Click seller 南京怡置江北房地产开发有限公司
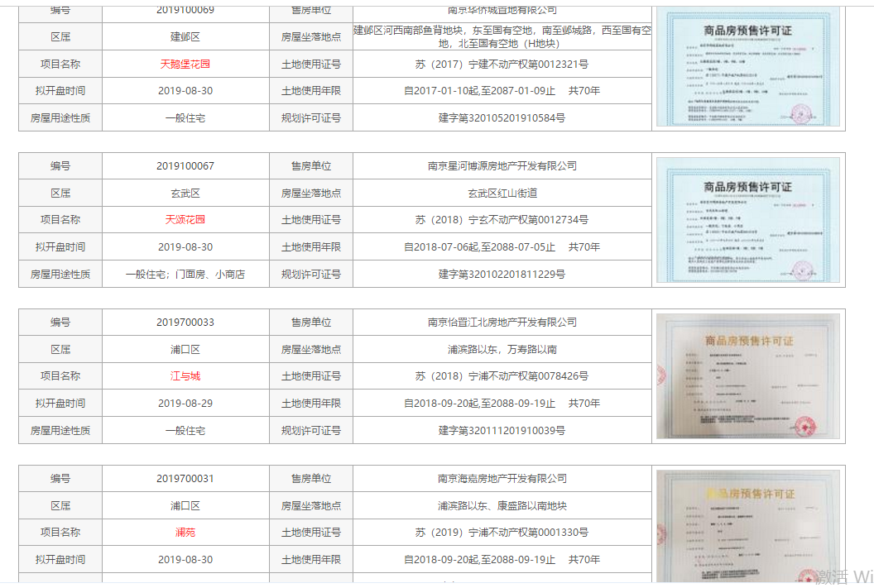Image resolution: width=874 pixels, height=588 pixels. (502, 323)
